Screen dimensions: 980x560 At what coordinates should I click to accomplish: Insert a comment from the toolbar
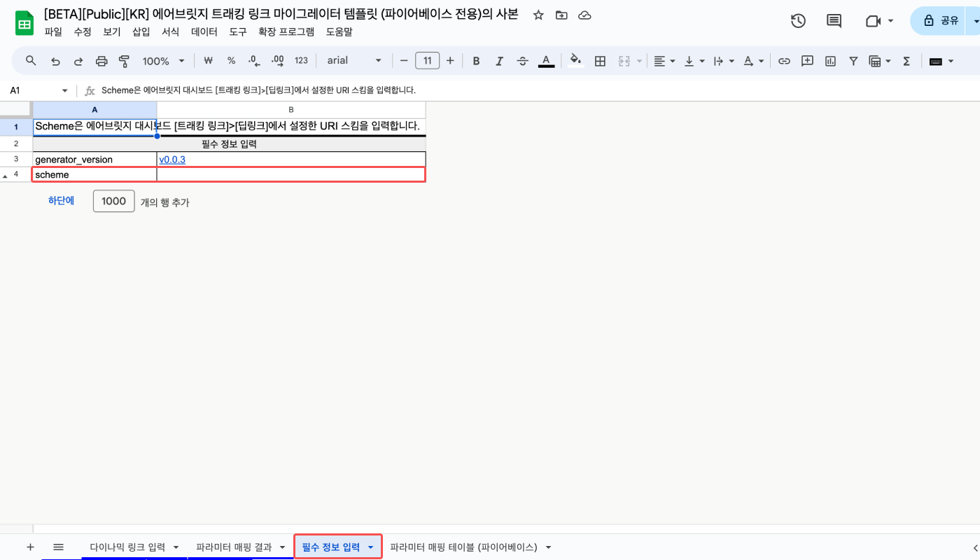[807, 61]
